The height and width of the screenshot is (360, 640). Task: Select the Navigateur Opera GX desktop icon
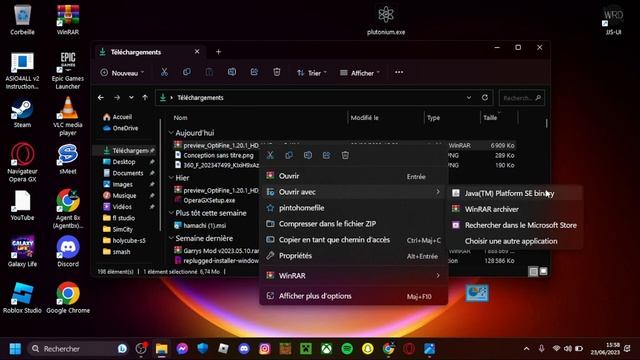(22, 162)
